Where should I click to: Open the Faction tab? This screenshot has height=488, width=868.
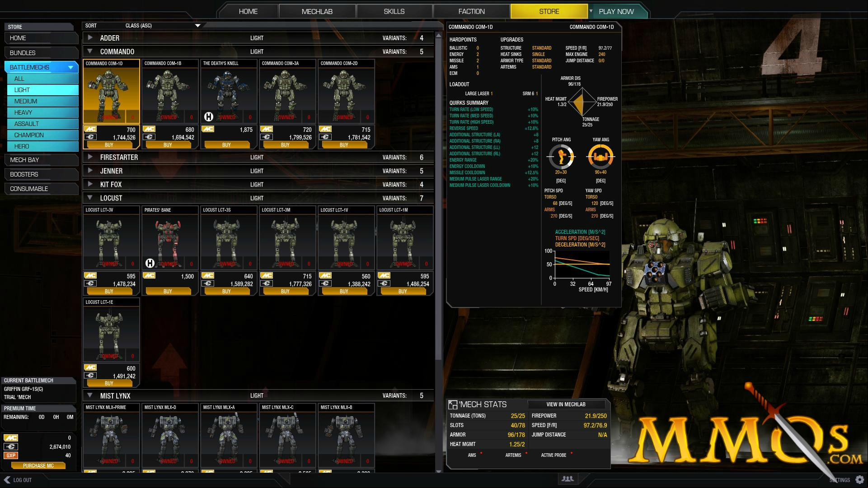coord(471,11)
